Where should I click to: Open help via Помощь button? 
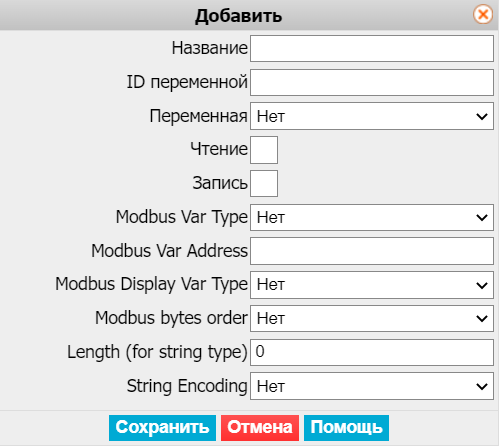(x=346, y=428)
